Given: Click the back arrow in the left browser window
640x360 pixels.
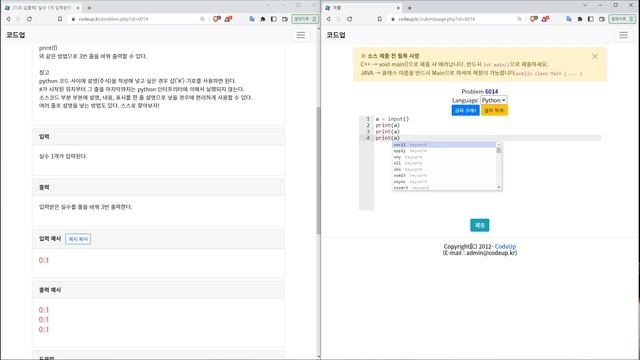Looking at the screenshot, I should coord(8,19).
